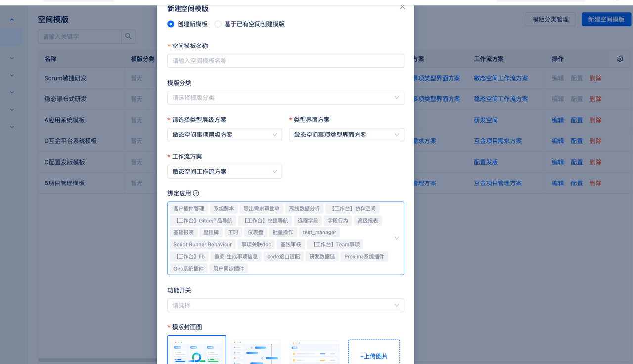Select the 创建新模板 radio option

(171, 24)
